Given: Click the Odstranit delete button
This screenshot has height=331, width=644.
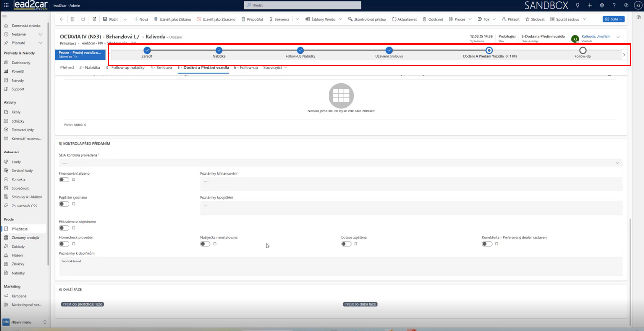Looking at the screenshot, I should tap(433, 19).
